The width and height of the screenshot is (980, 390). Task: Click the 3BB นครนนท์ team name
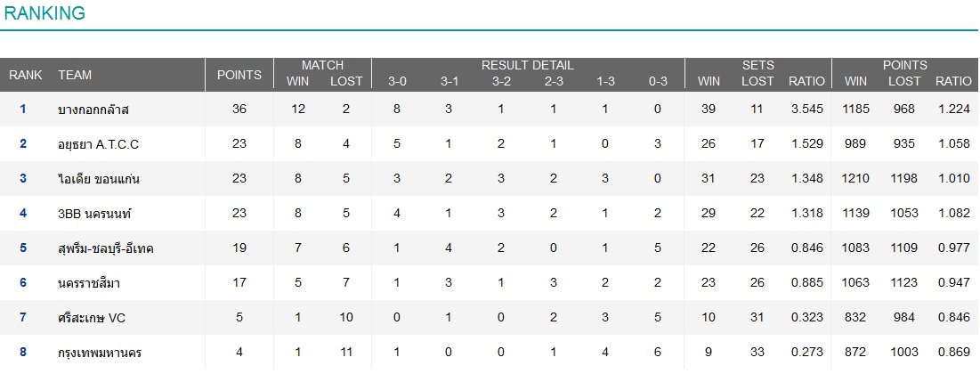[94, 214]
